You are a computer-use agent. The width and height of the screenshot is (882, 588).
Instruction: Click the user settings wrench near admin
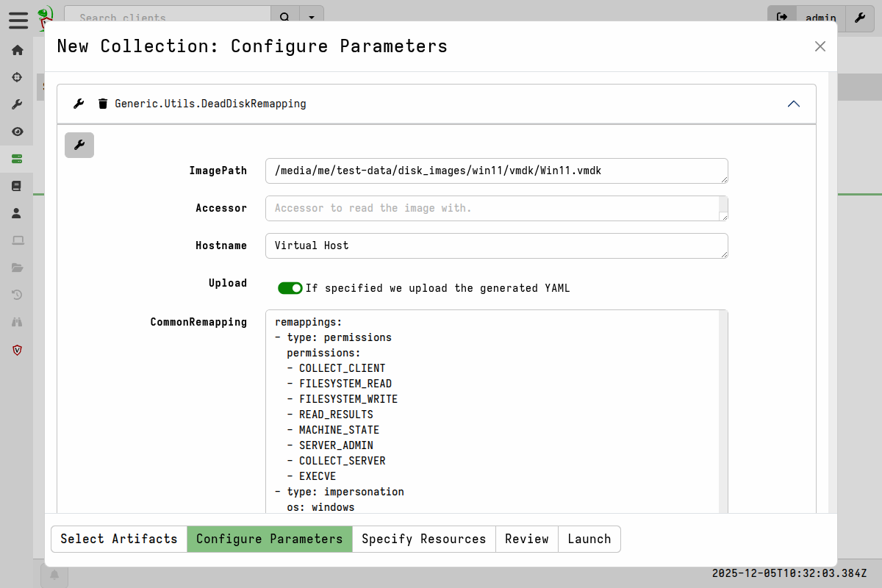859,18
